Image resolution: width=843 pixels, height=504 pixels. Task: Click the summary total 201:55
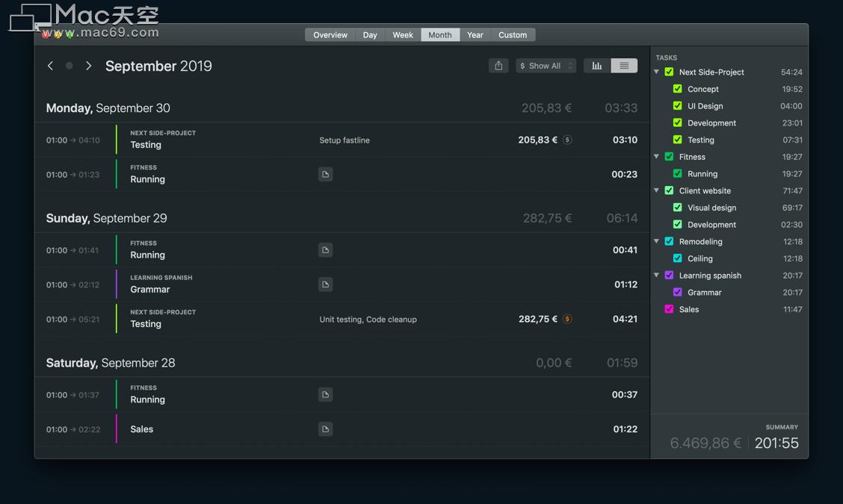[777, 444]
